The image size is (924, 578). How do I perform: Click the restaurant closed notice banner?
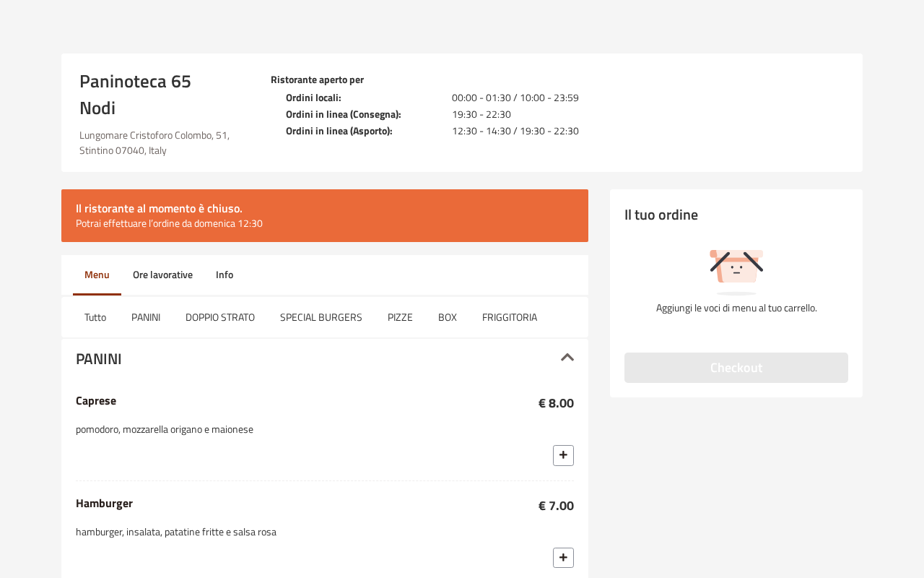point(325,215)
